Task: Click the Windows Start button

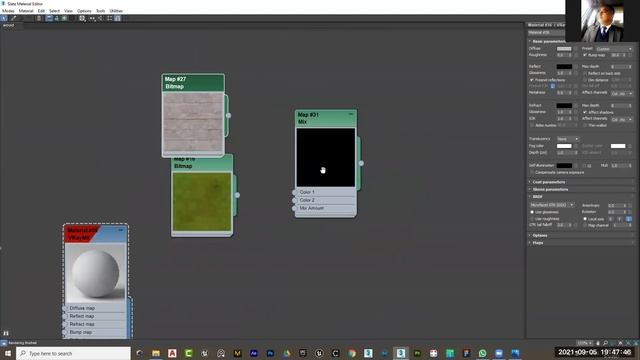Action: click(7, 353)
